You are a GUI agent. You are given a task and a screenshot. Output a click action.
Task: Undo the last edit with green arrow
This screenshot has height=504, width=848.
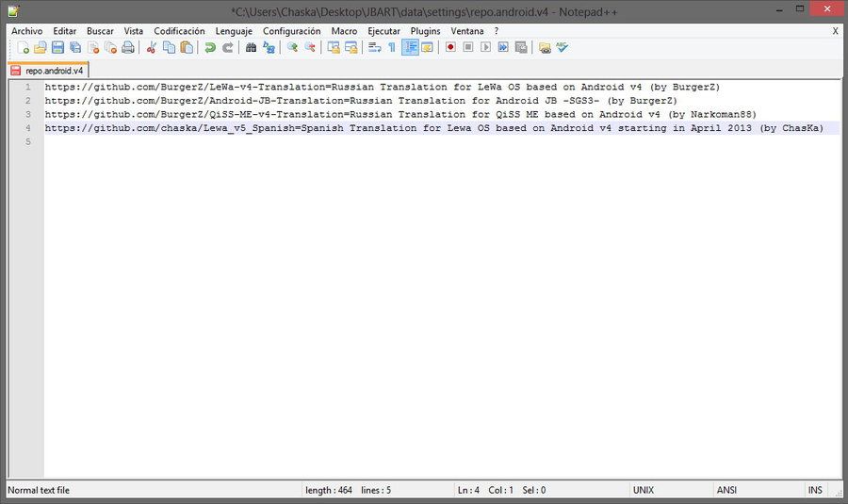click(210, 48)
